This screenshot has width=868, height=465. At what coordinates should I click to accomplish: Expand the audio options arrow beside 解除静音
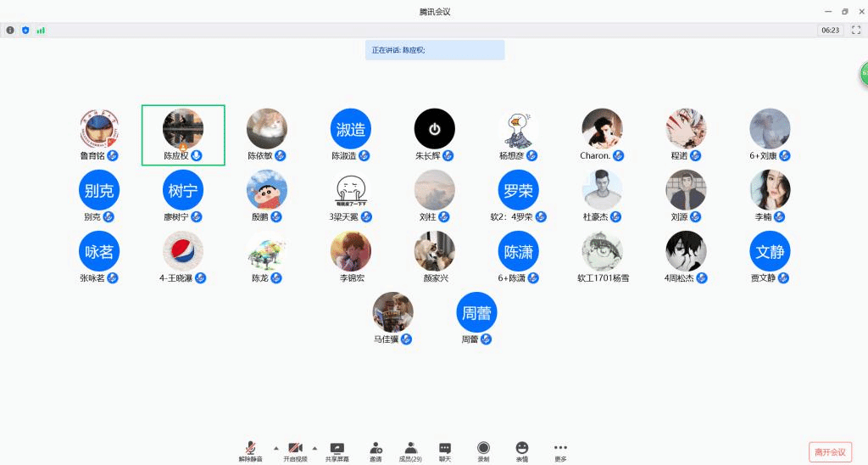pos(275,447)
